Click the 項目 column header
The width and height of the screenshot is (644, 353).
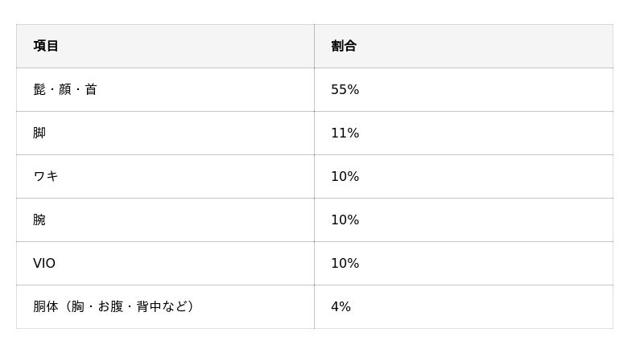pos(46,47)
